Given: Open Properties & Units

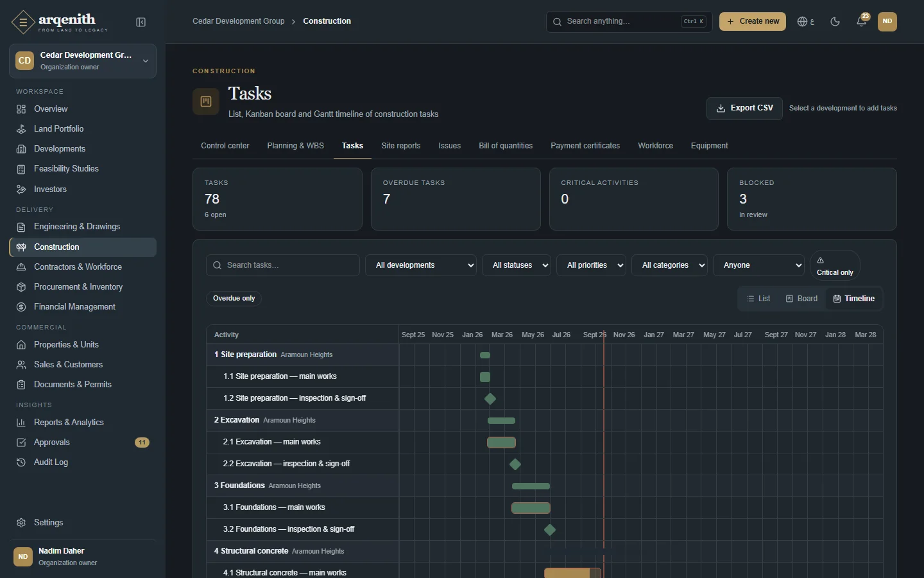Looking at the screenshot, I should (83, 345).
